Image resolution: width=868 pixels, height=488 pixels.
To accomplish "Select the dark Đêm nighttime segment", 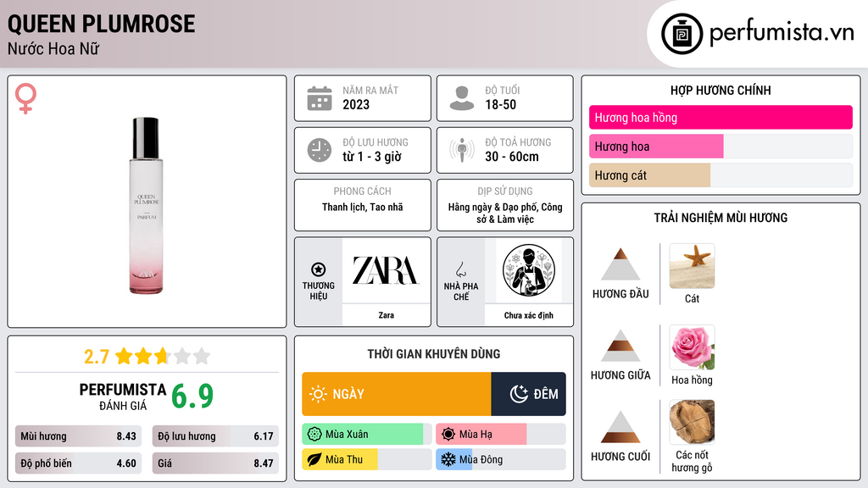I will pyautogui.click(x=528, y=394).
